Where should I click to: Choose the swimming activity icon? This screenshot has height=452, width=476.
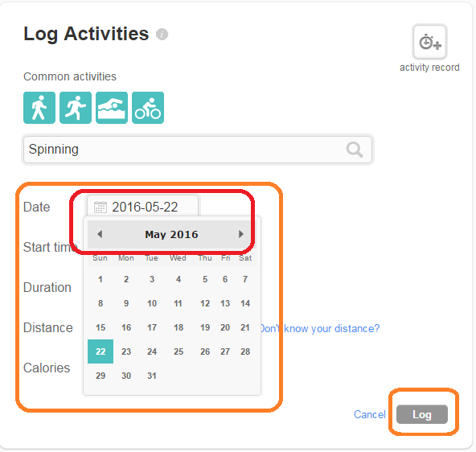[112, 108]
